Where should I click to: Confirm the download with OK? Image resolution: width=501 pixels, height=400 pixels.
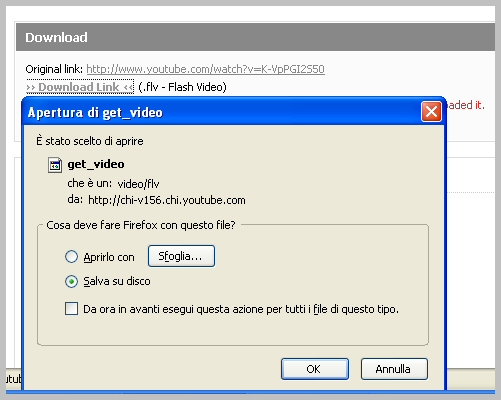(315, 369)
